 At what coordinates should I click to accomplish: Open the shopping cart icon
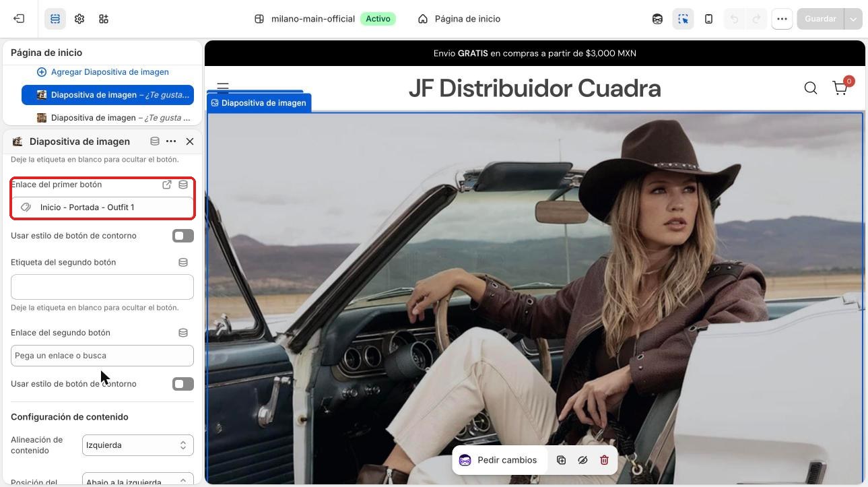coord(840,88)
